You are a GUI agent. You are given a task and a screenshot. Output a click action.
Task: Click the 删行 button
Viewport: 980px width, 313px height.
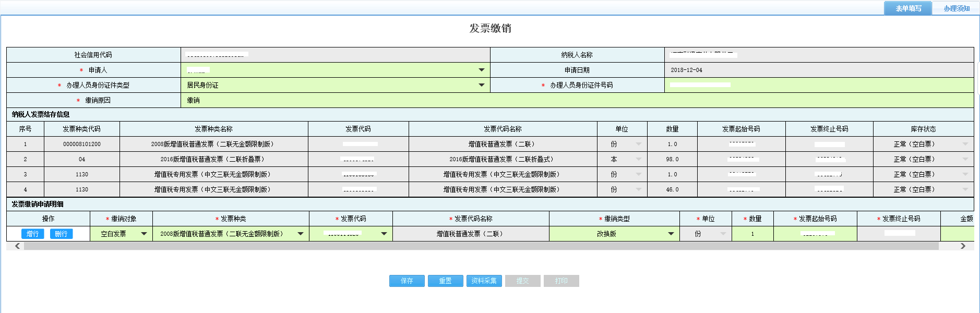tap(61, 234)
